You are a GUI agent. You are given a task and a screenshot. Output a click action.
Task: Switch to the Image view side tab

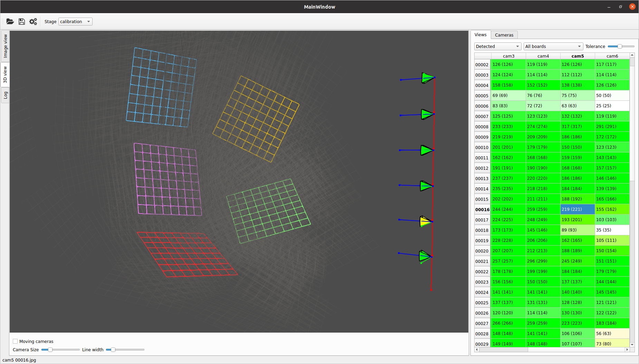point(5,46)
